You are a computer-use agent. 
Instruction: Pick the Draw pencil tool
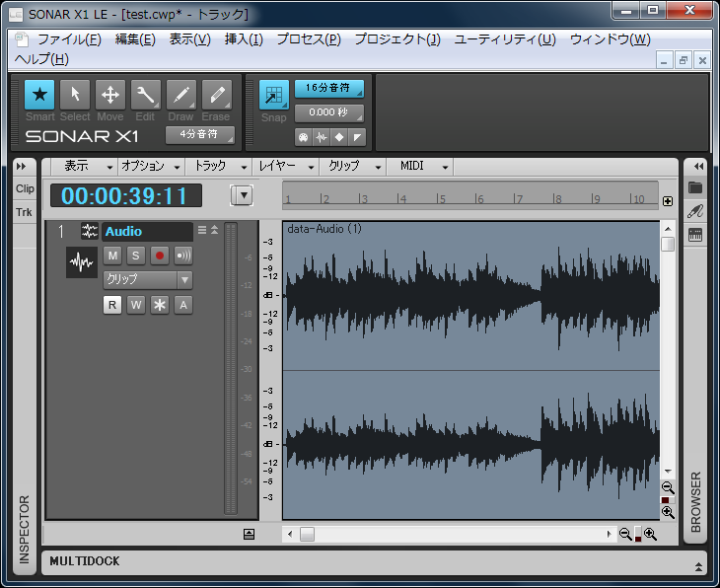[x=180, y=95]
